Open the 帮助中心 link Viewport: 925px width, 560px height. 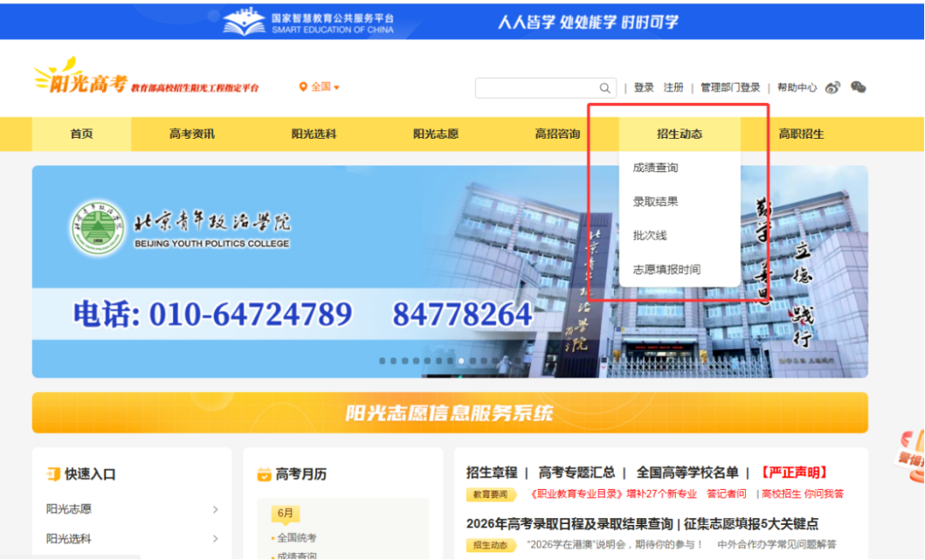pos(797,87)
